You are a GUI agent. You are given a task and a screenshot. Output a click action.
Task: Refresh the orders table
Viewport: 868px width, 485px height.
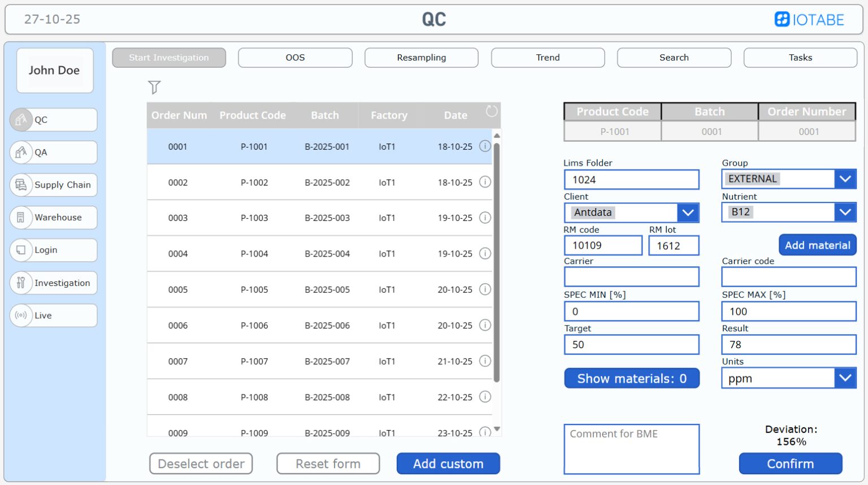(x=491, y=111)
